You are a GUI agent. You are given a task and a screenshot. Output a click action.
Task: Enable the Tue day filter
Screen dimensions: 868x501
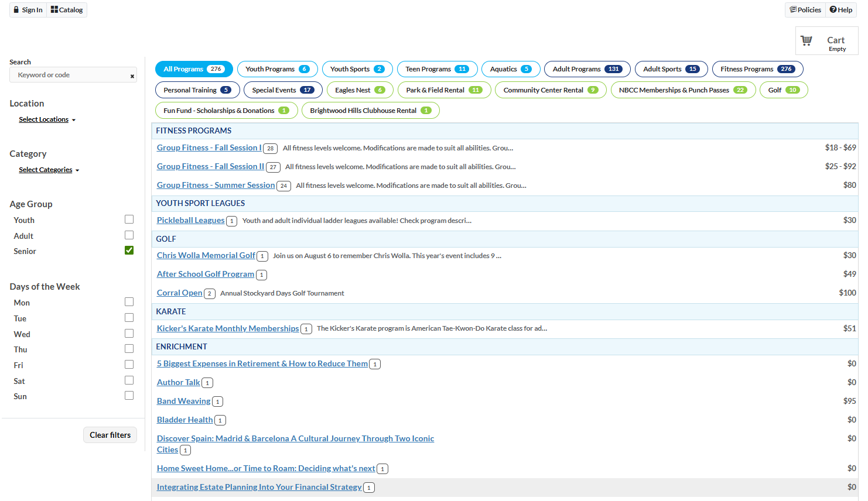pos(129,318)
